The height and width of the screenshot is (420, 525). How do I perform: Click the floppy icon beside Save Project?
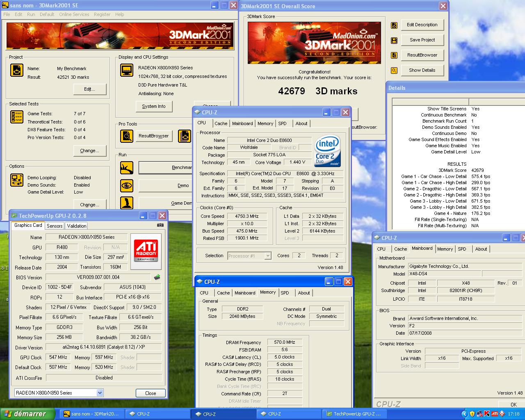[x=394, y=40]
